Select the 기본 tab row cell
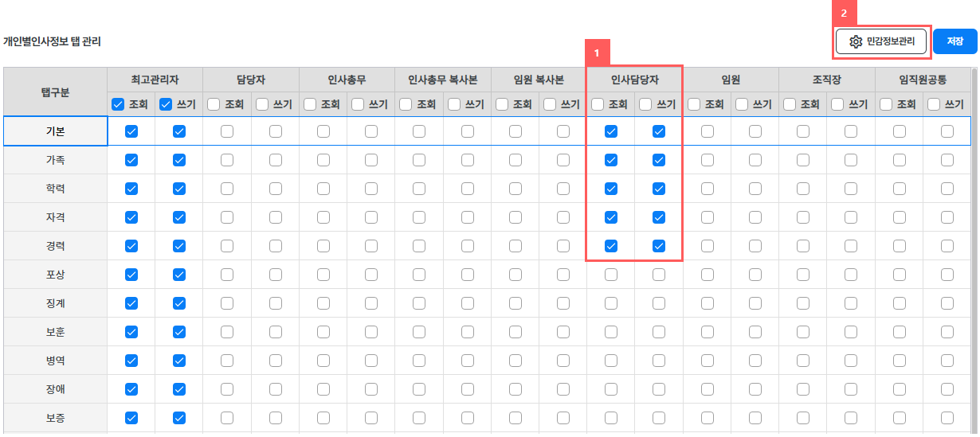The image size is (980, 437). [56, 131]
